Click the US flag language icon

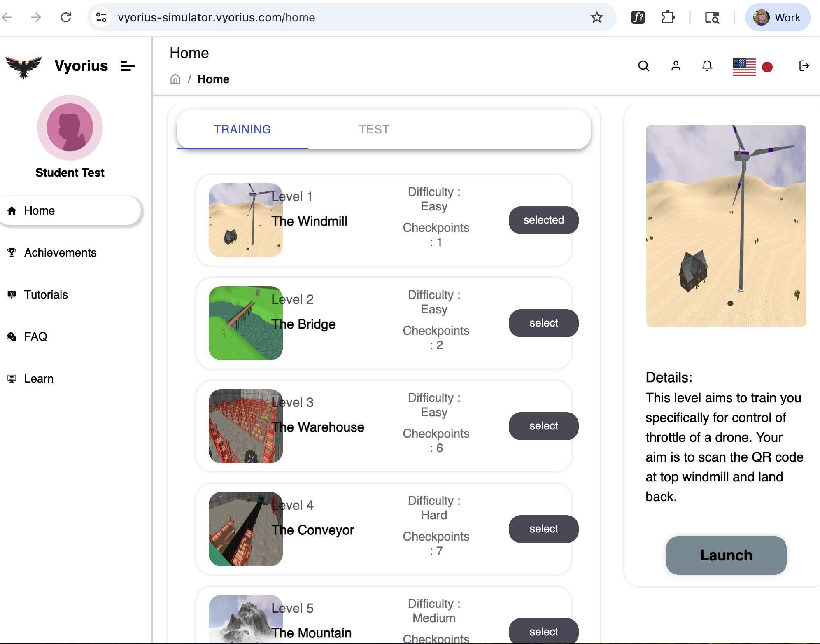pos(744,67)
